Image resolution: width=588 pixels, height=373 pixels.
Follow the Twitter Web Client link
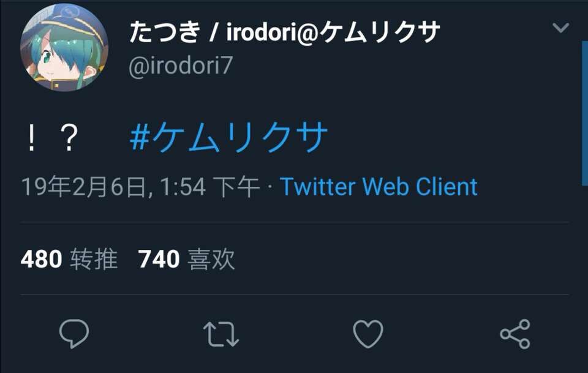click(379, 186)
